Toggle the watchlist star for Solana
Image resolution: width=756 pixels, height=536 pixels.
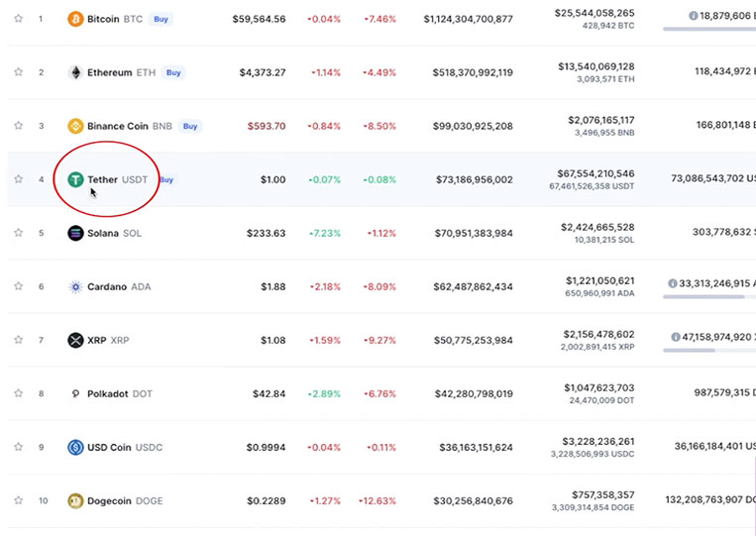18,233
